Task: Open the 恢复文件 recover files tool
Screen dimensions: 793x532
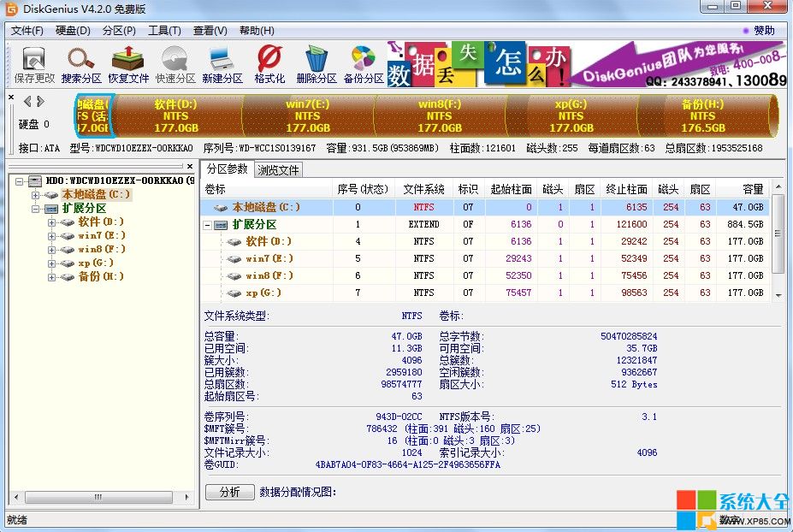Action: [128, 65]
